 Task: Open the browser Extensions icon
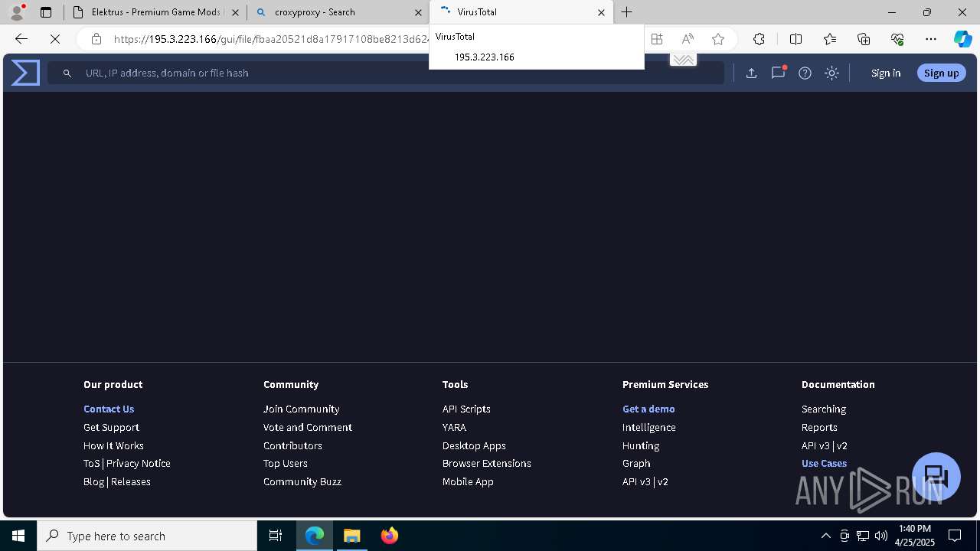pos(759,39)
